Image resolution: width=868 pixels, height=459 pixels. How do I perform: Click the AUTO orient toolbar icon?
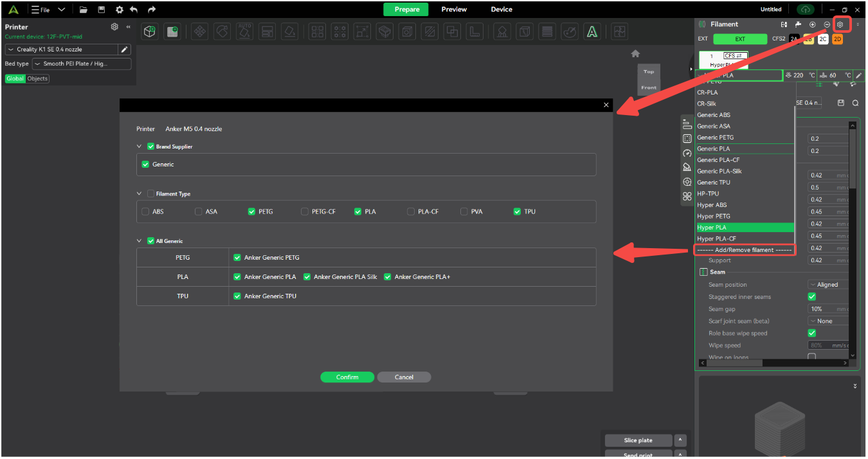(x=245, y=31)
